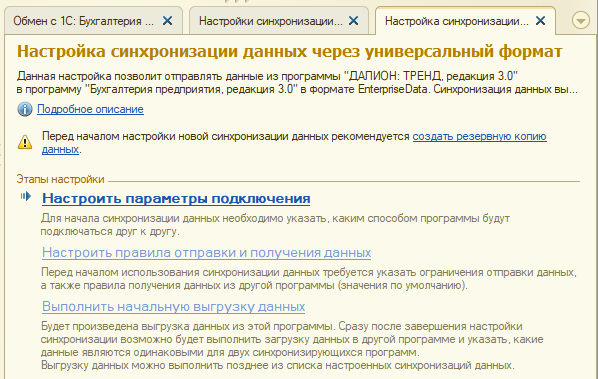Viewport: 598px width, 379px height.
Task: Click the current-step arrow marker icon
Action: [x=26, y=196]
